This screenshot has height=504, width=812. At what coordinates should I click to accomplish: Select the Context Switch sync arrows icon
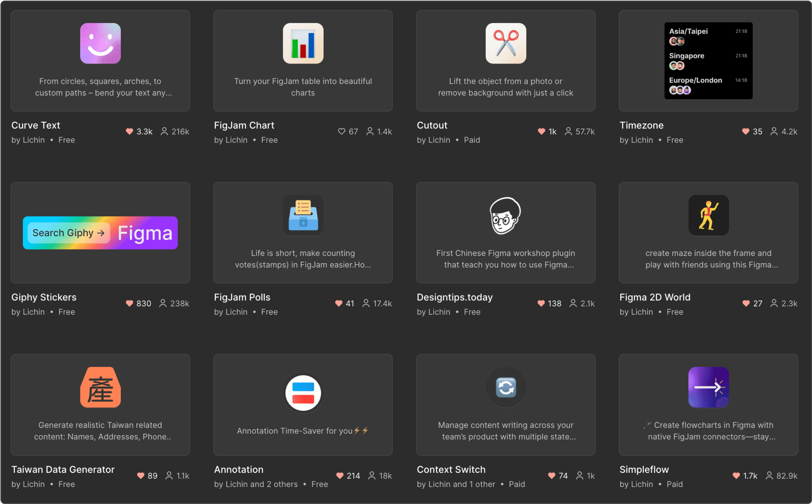[506, 387]
